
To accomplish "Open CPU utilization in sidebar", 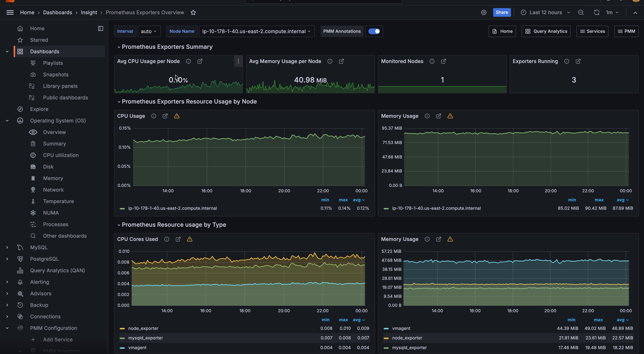I will 61,155.
